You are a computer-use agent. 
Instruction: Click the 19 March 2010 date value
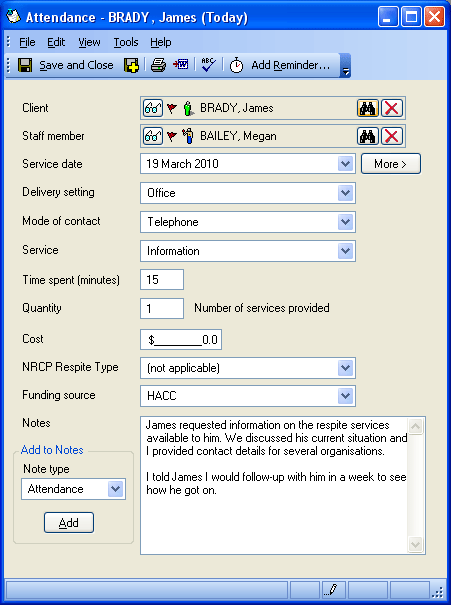click(182, 164)
